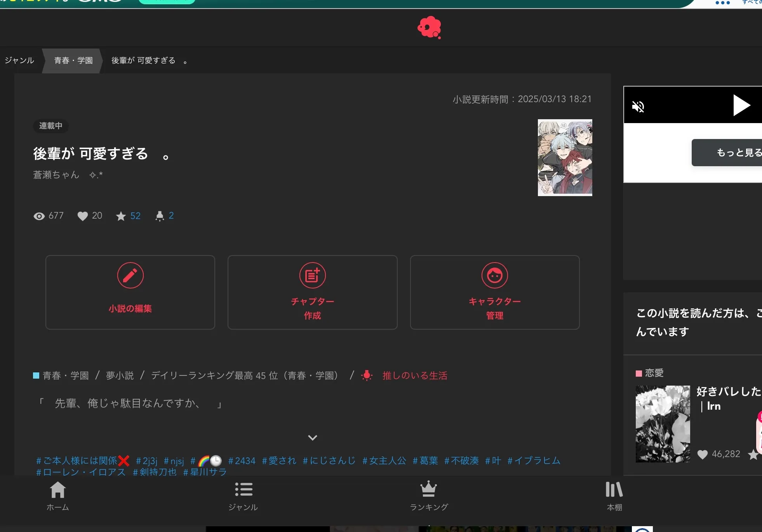Click the キャラクター管理 face icon
This screenshot has height=532, width=762.
coord(494,275)
